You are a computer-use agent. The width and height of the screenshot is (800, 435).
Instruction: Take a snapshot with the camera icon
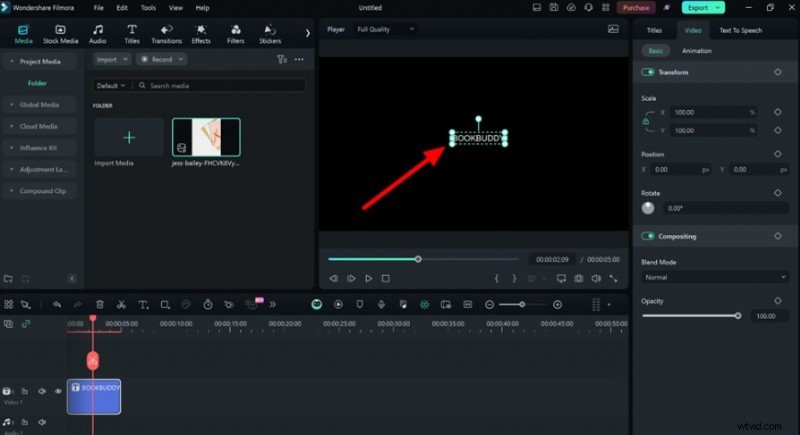(578, 278)
